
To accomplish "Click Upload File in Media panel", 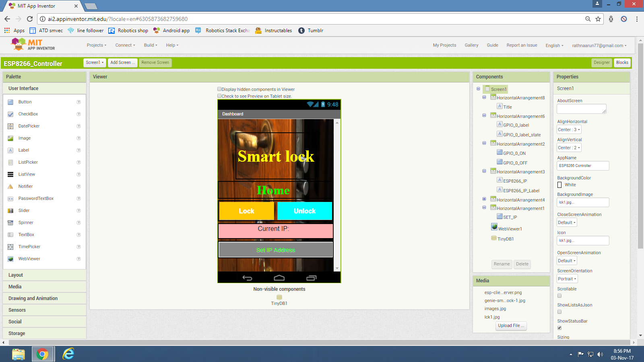I will [511, 326].
